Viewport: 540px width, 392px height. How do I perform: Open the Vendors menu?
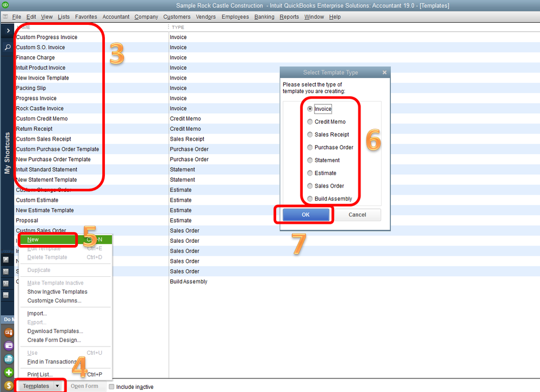tap(206, 17)
